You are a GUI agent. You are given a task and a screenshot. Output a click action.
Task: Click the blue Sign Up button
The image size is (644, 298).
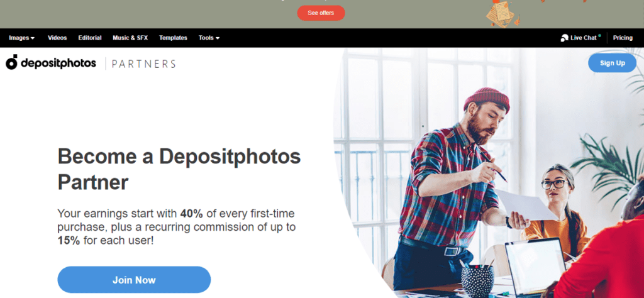(x=612, y=63)
